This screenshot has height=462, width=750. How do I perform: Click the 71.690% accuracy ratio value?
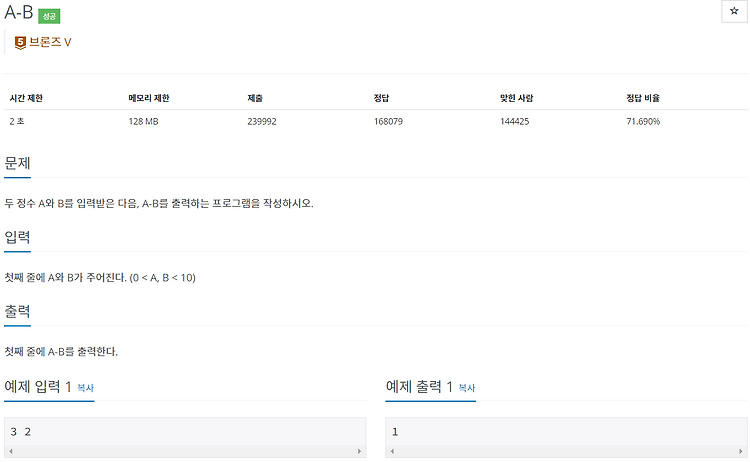[643, 121]
